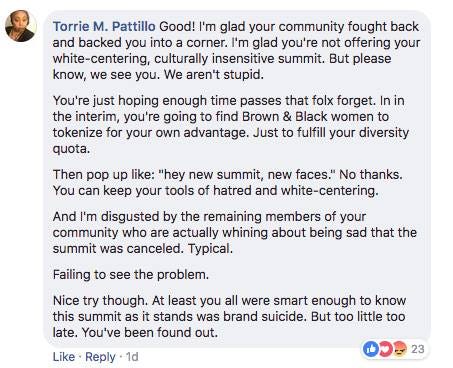The height and width of the screenshot is (368, 453).
Task: Click the line "Failing to see the problem."
Action: point(131,275)
